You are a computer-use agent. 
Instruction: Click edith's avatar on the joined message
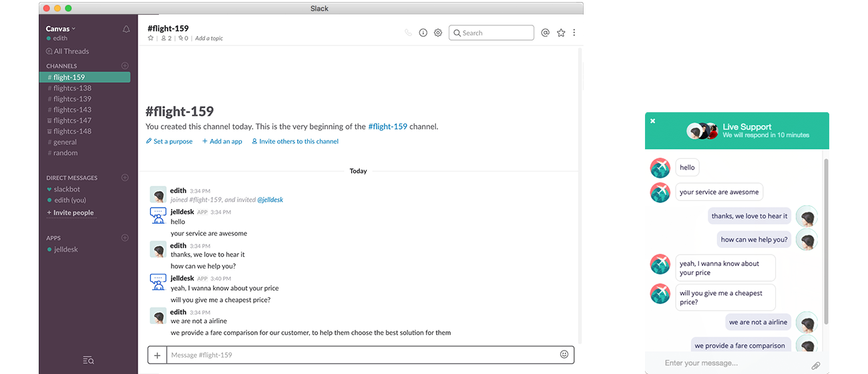[158, 194]
